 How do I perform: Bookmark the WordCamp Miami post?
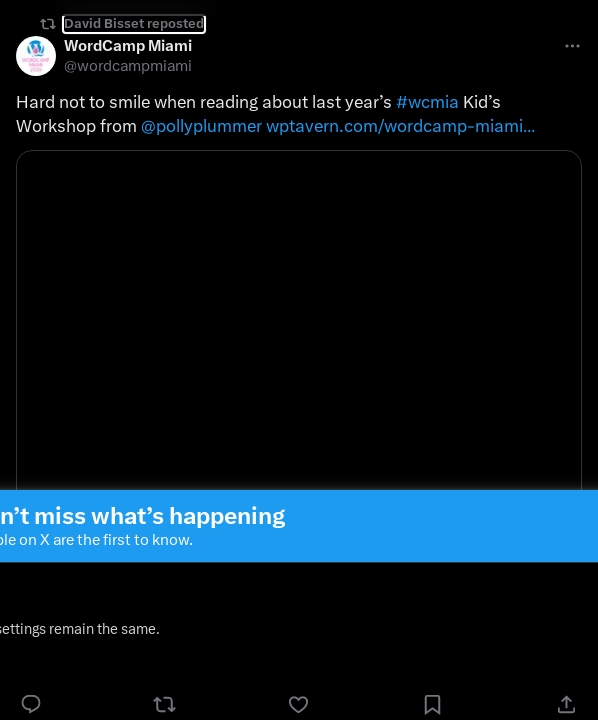tap(432, 704)
